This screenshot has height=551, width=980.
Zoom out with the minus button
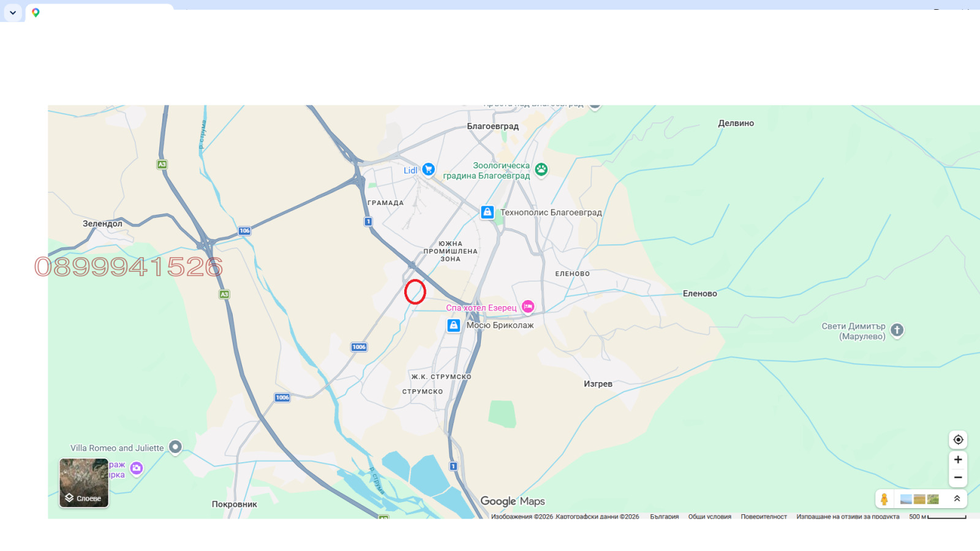[958, 478]
